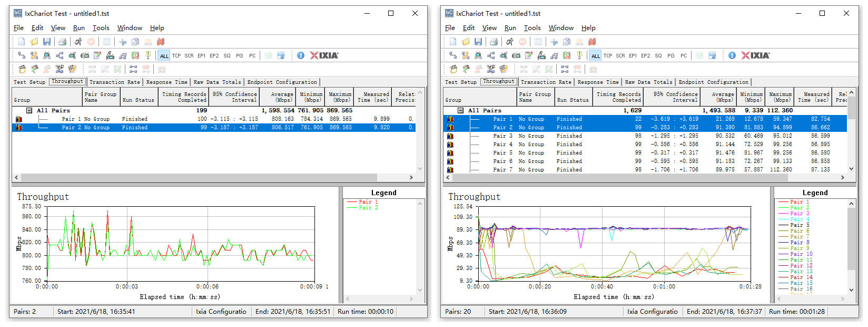Screen dimensions: 868x327
Task: Click Timing Records Completed header in right window
Action: tap(618, 97)
